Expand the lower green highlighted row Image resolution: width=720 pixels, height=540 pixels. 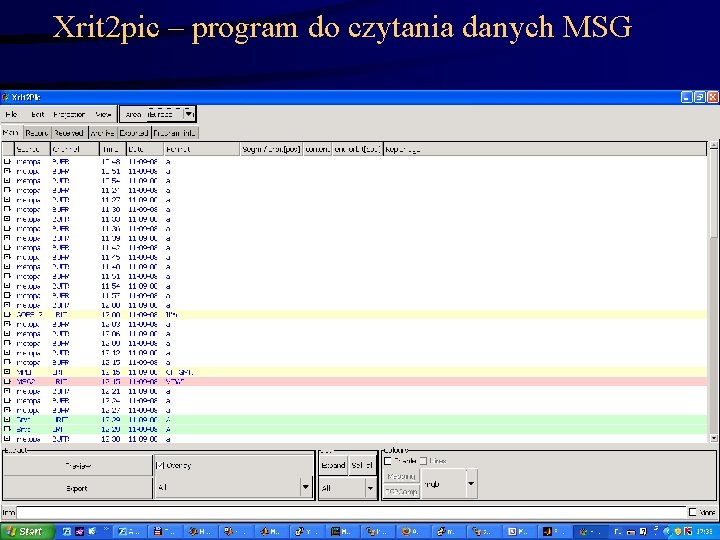click(x=7, y=429)
